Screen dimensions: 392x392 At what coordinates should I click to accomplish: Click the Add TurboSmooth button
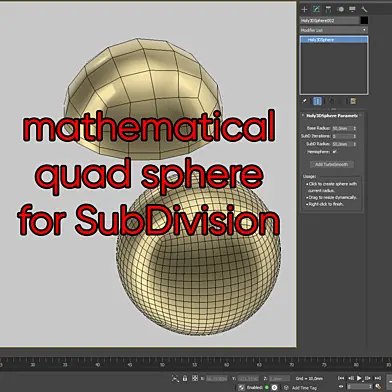click(x=331, y=164)
